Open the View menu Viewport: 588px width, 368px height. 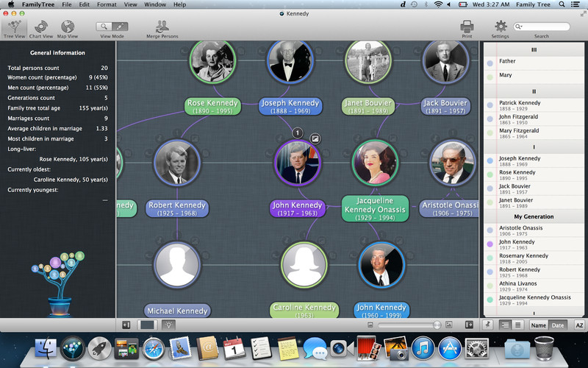coord(131,4)
